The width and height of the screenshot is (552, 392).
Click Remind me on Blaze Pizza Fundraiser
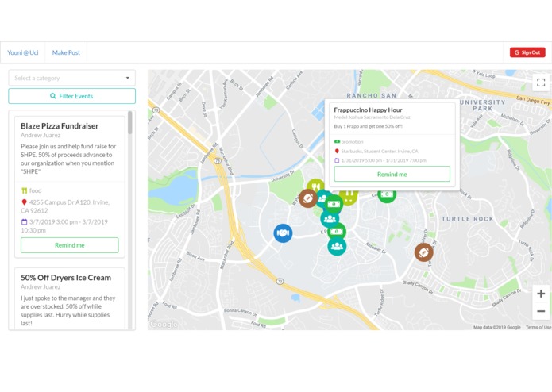(x=70, y=245)
